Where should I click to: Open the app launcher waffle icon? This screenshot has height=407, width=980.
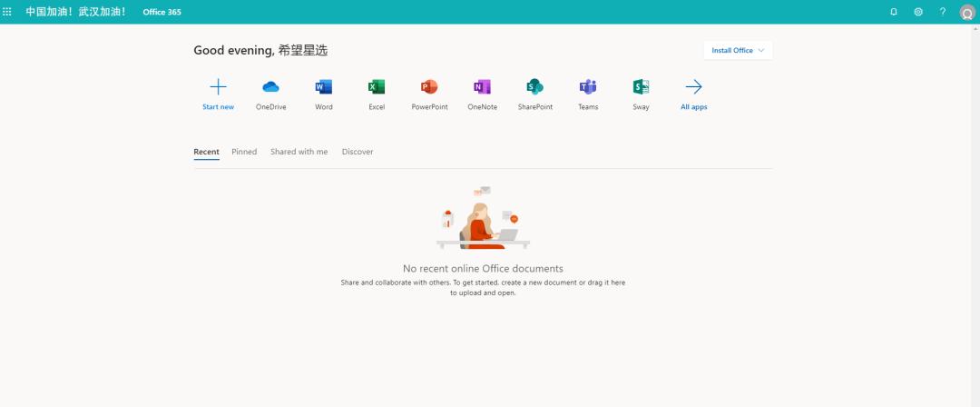[7, 12]
